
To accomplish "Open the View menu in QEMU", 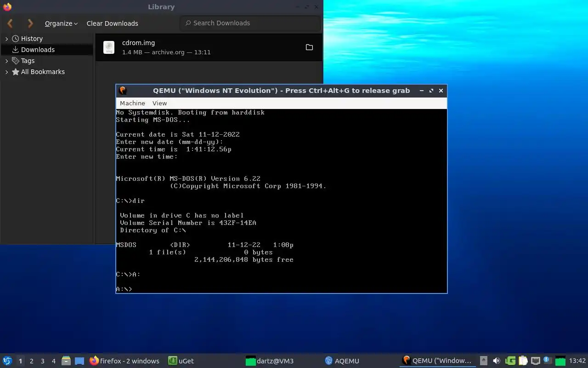I will 160,103.
